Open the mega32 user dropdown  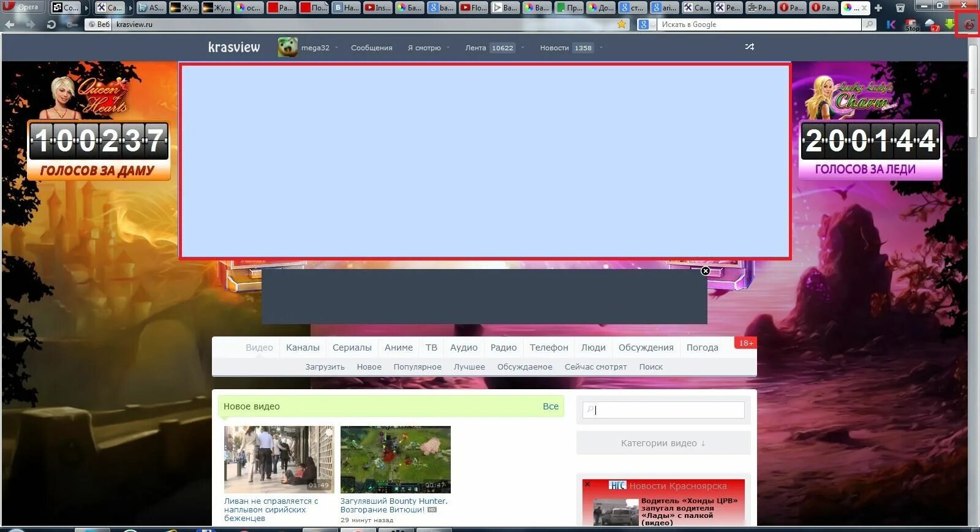click(x=336, y=48)
